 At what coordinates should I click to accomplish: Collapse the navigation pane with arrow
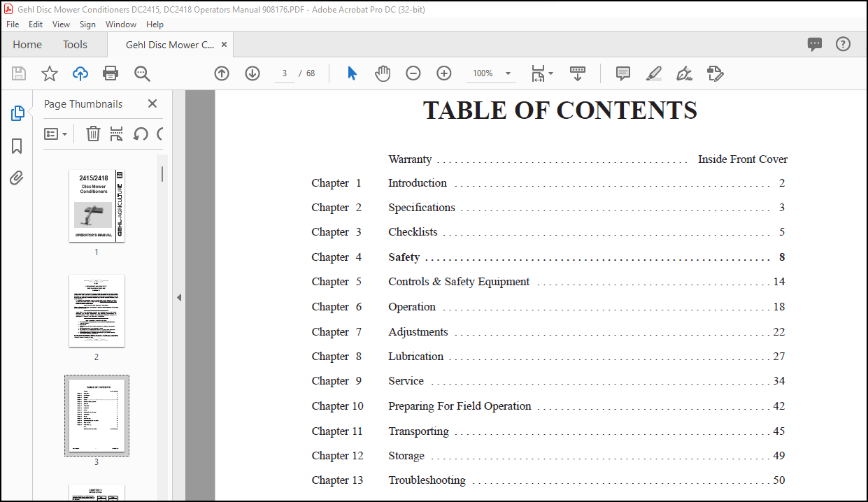(179, 297)
